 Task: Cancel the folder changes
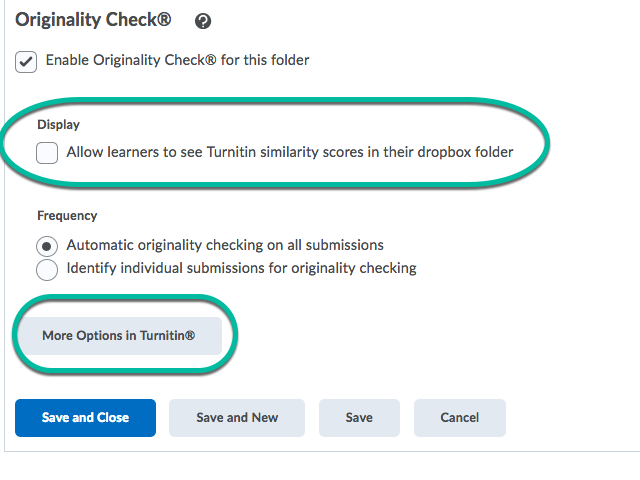click(460, 418)
